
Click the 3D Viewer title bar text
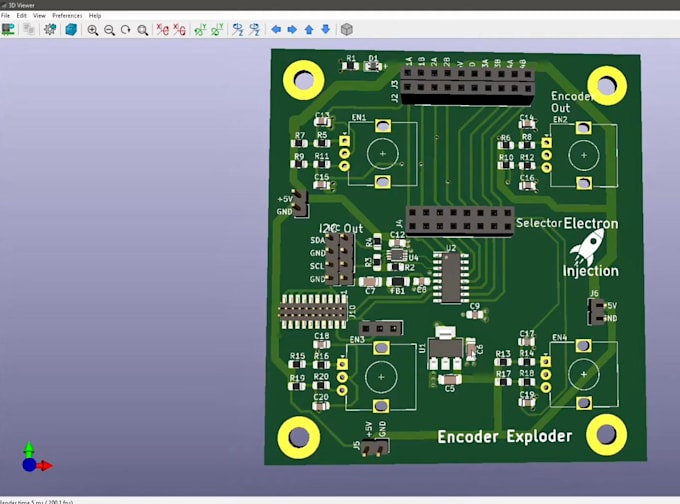21,5
